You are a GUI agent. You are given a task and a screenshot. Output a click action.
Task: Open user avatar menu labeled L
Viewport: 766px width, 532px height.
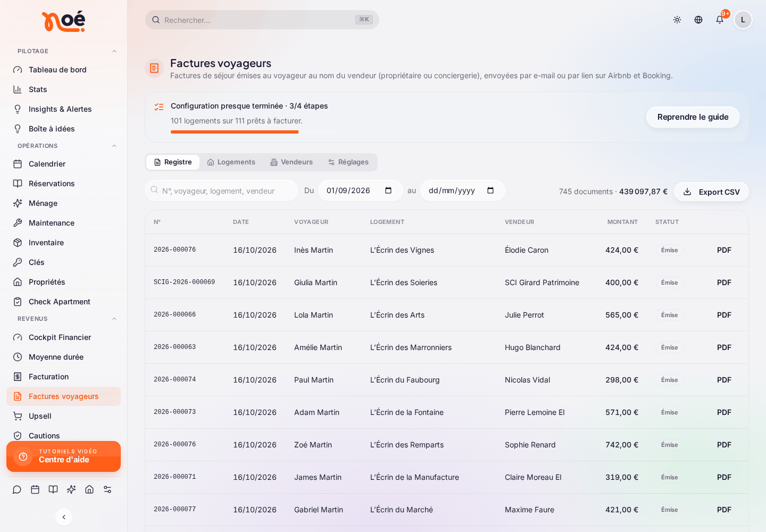click(x=743, y=20)
